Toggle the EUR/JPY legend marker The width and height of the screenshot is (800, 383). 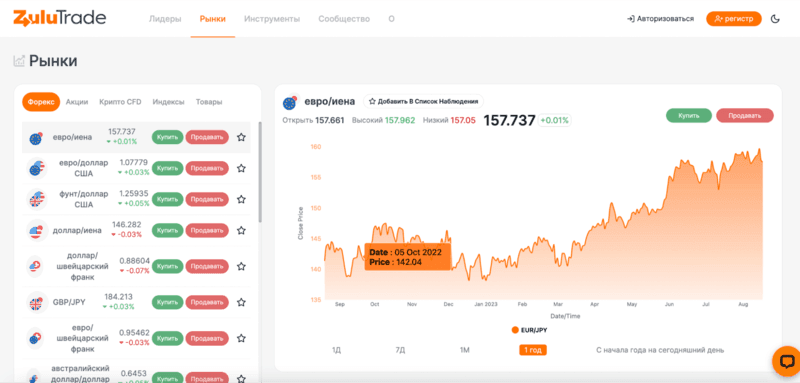[515, 330]
